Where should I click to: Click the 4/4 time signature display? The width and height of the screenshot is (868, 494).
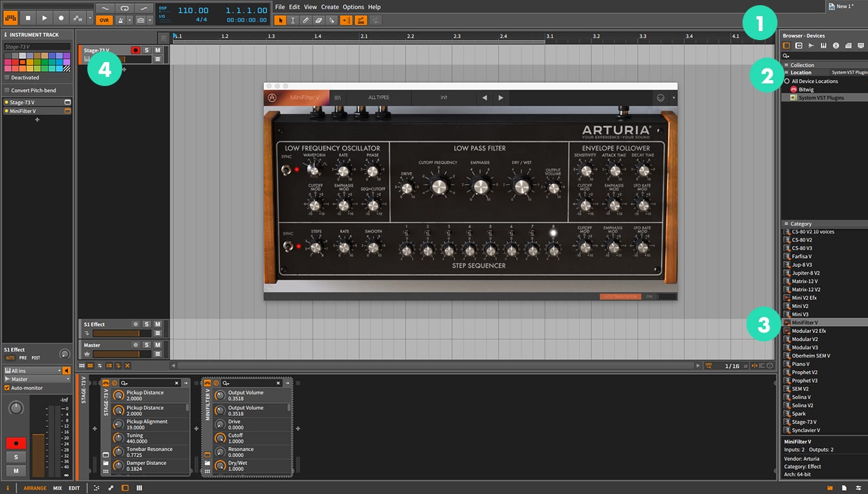click(202, 19)
